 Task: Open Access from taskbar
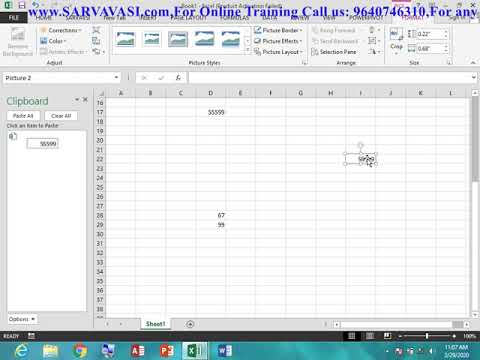coord(138,351)
